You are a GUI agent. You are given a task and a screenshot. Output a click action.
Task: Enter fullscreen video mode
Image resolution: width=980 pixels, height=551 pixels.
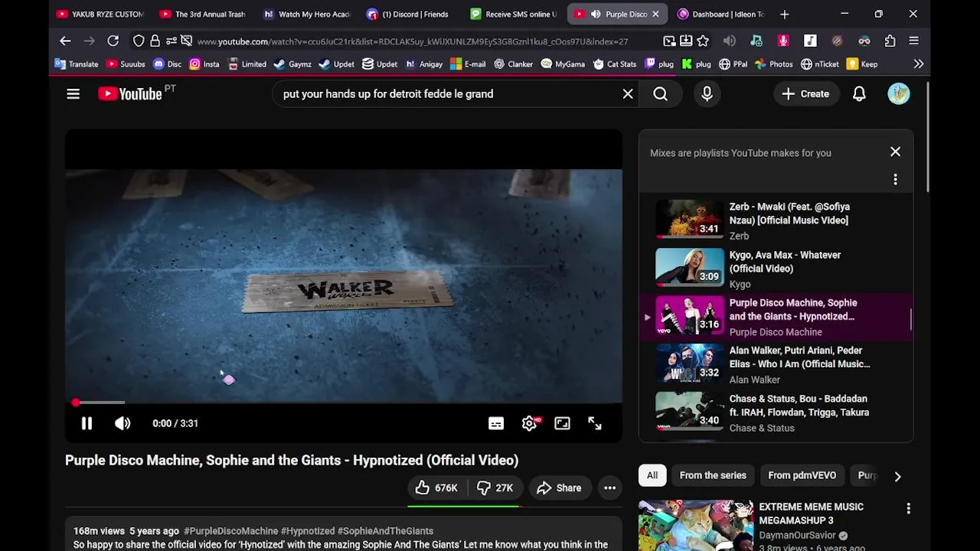tap(595, 423)
